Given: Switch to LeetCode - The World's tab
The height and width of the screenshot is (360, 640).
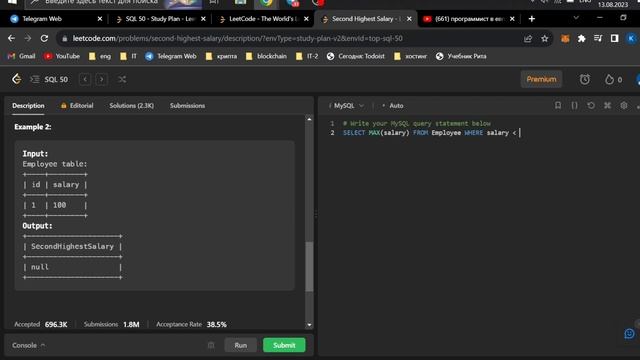Looking at the screenshot, I should (264, 19).
